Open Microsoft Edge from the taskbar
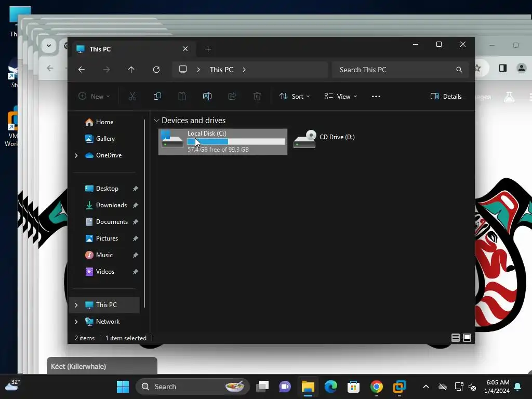532x399 pixels. pos(331,387)
